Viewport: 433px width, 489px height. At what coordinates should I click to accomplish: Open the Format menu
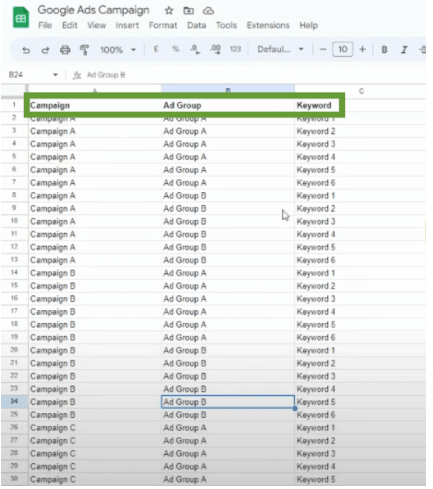tap(163, 25)
